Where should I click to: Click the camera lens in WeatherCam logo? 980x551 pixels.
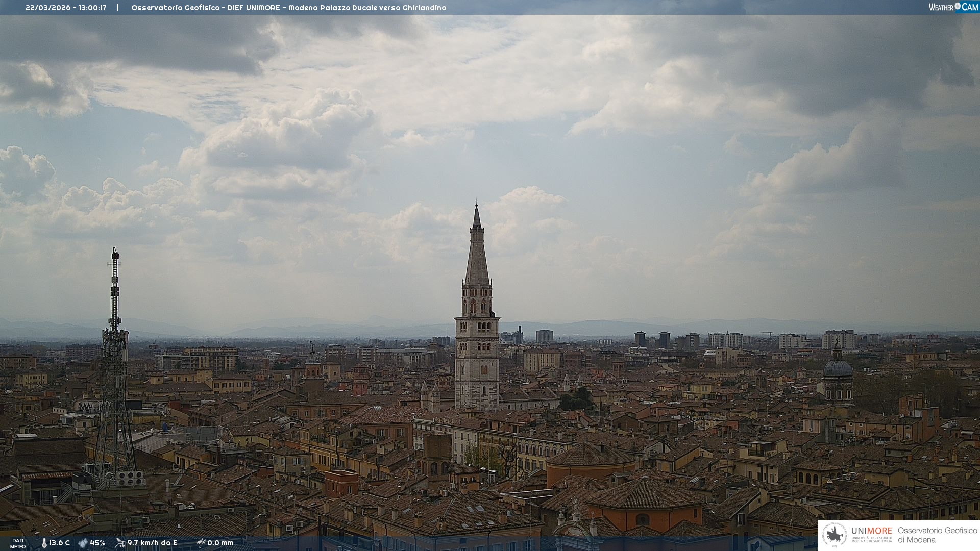point(958,6)
